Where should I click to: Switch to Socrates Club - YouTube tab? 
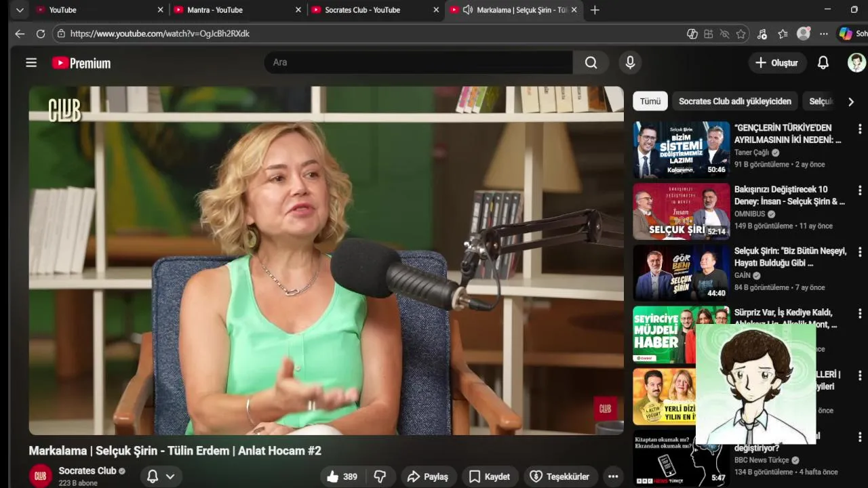click(x=374, y=10)
